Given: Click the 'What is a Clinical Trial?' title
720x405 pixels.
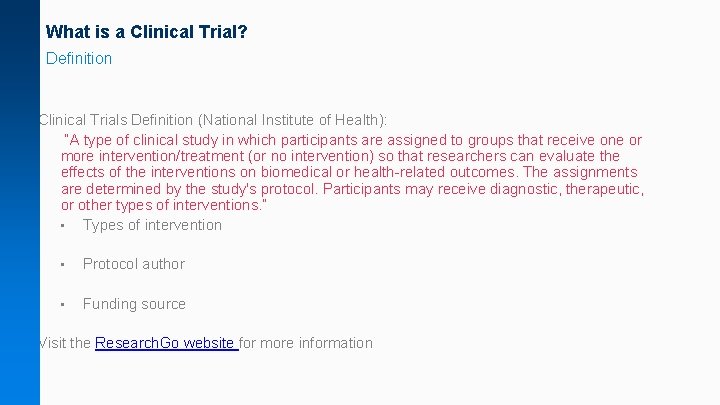Looking at the screenshot, I should [x=146, y=32].
